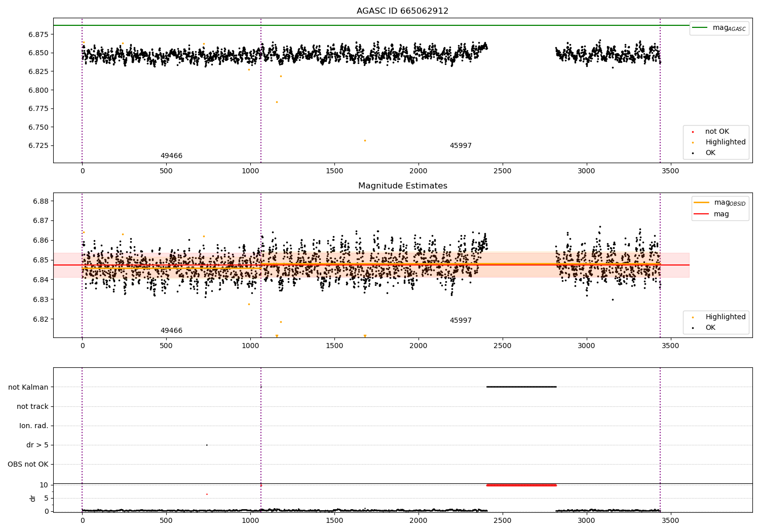Click the 'Ion. rad.' axis label
The width and height of the screenshot is (760, 532).
click(x=34, y=426)
